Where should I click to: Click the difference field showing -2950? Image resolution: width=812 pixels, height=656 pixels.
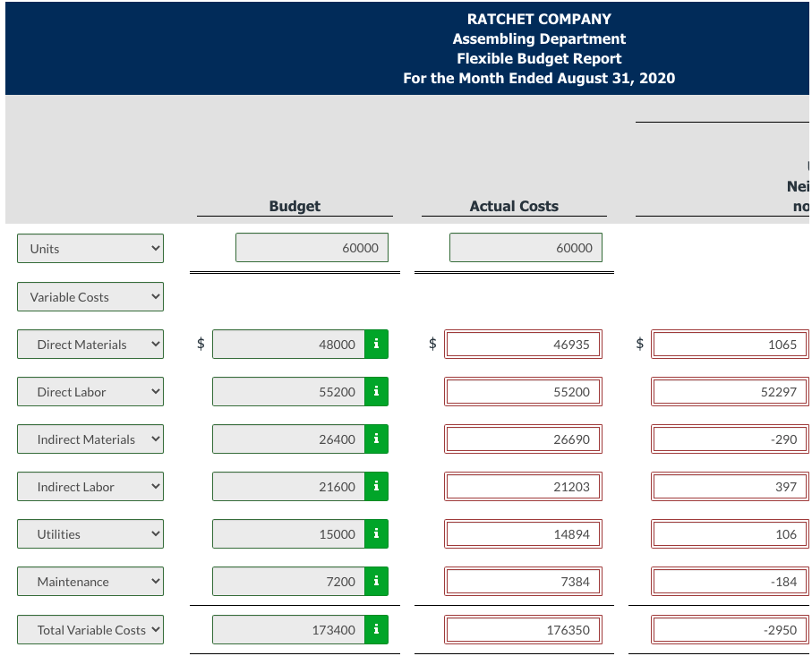click(x=730, y=629)
